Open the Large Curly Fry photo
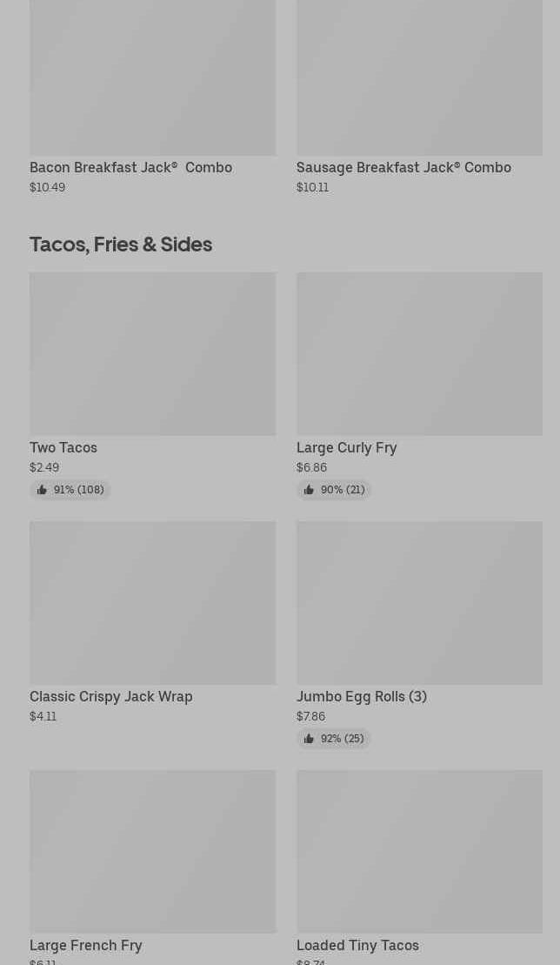 [x=419, y=353]
